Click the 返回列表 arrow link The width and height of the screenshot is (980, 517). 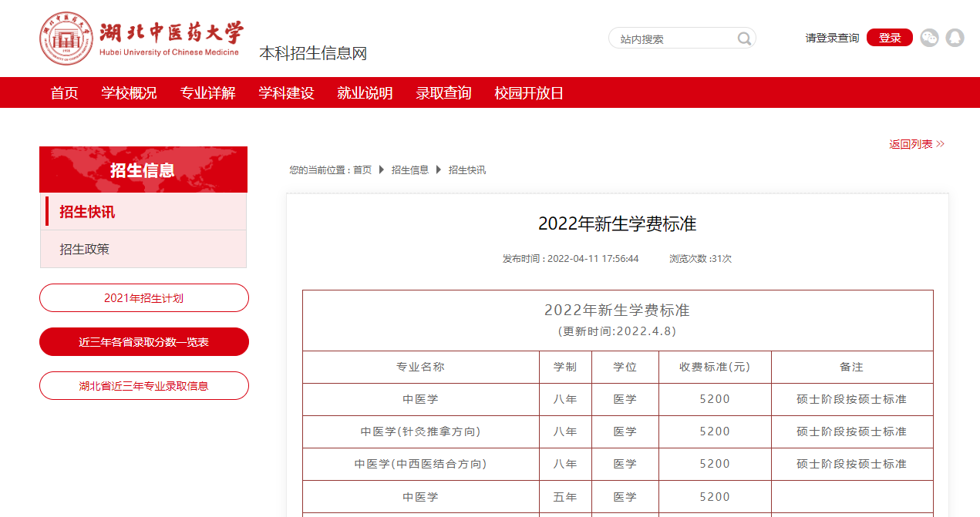click(x=916, y=143)
